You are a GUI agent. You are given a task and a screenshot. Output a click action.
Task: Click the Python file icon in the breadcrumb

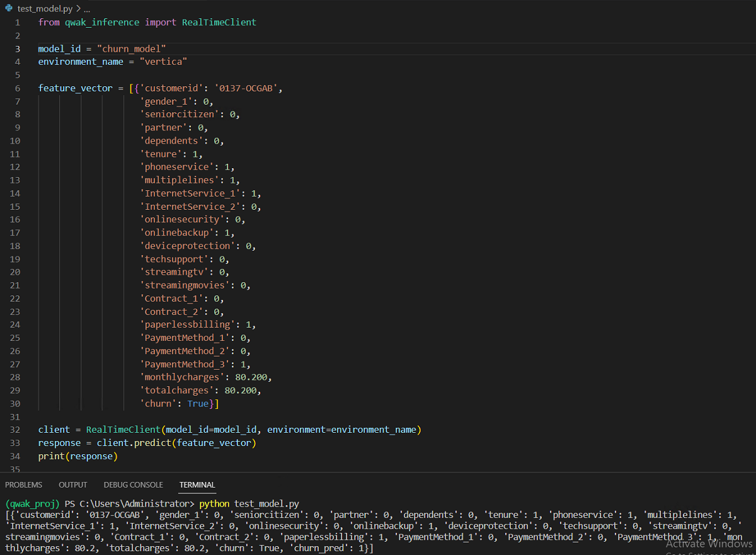point(9,9)
